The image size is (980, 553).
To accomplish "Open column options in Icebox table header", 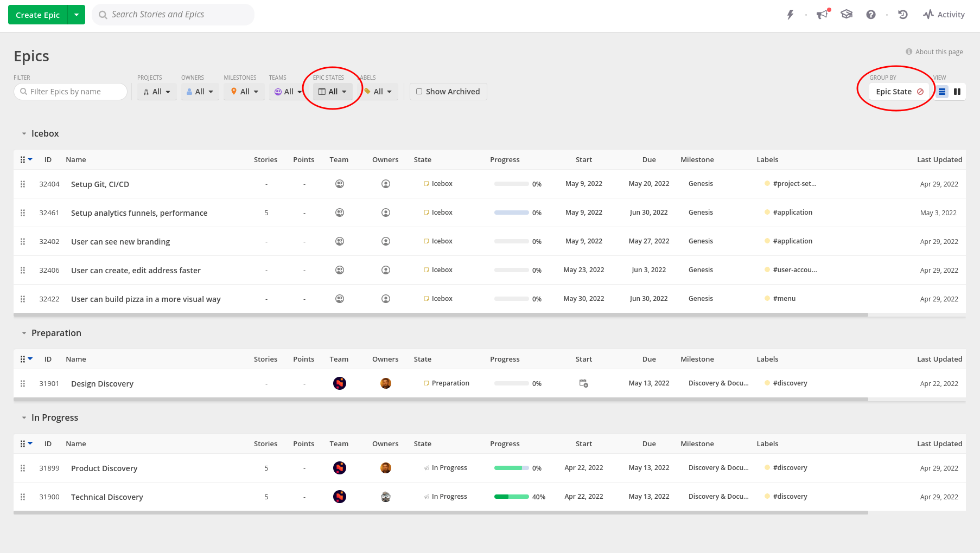I will click(26, 159).
